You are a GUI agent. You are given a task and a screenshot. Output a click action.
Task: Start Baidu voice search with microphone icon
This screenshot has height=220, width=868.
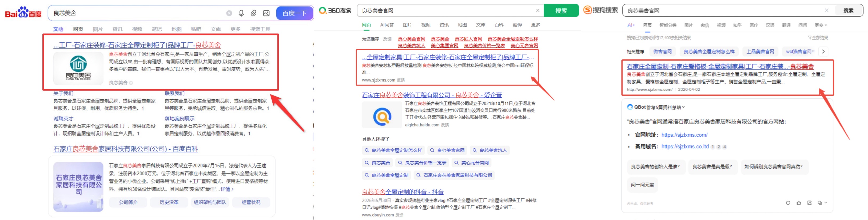tap(241, 13)
